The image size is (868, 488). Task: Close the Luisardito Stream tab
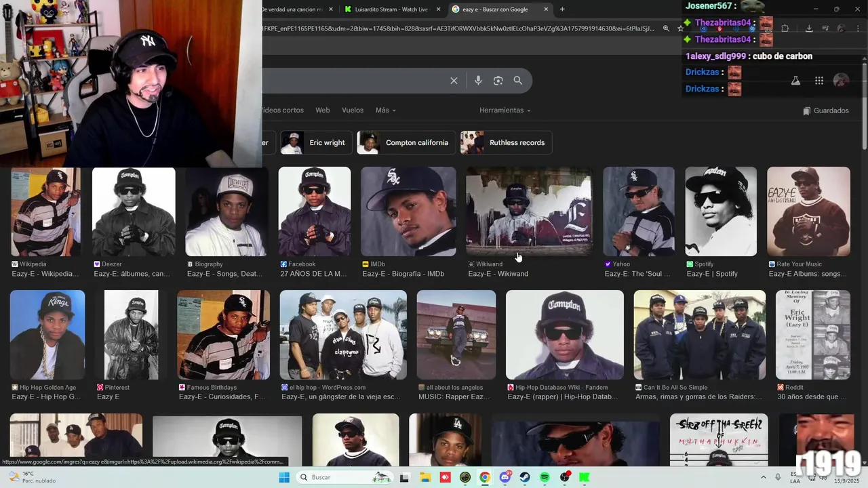tap(438, 9)
